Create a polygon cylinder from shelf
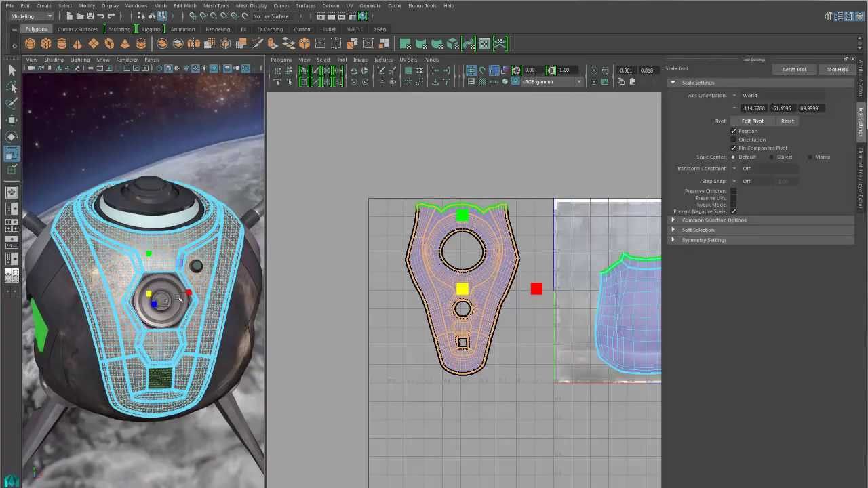This screenshot has width=868, height=488. [62, 44]
